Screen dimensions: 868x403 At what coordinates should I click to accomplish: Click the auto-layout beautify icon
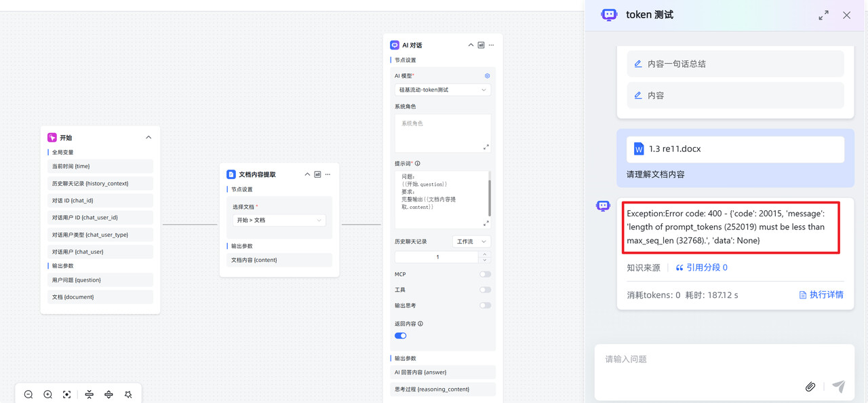[x=128, y=394]
